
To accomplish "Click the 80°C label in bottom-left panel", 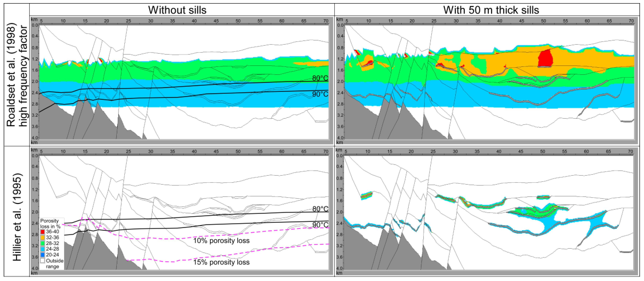I will (320, 209).
